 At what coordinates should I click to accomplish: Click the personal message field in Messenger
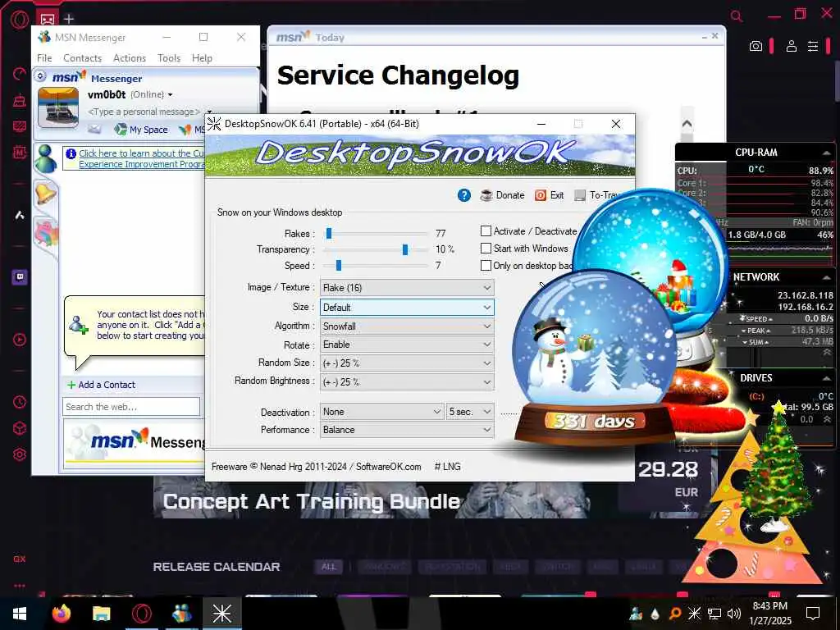[144, 112]
